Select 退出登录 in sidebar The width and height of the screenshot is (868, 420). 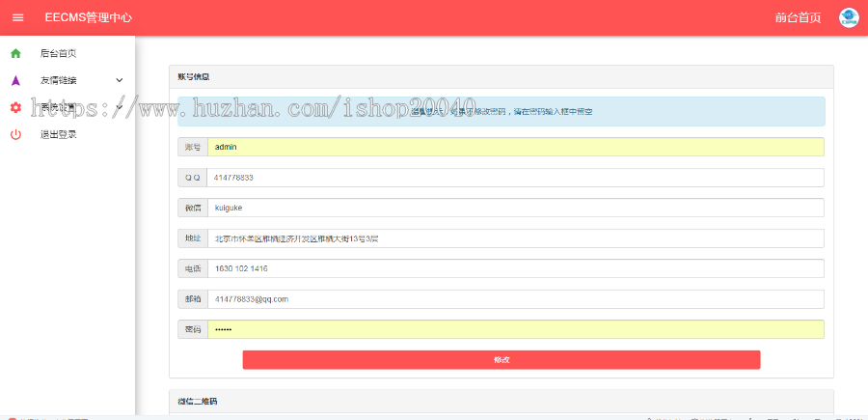(x=58, y=134)
